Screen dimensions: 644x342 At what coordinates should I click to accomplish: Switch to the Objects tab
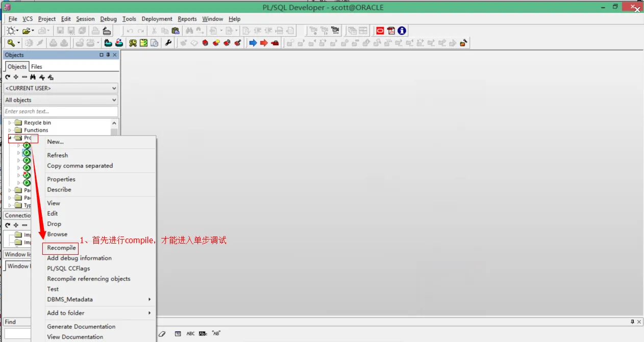[x=17, y=67]
